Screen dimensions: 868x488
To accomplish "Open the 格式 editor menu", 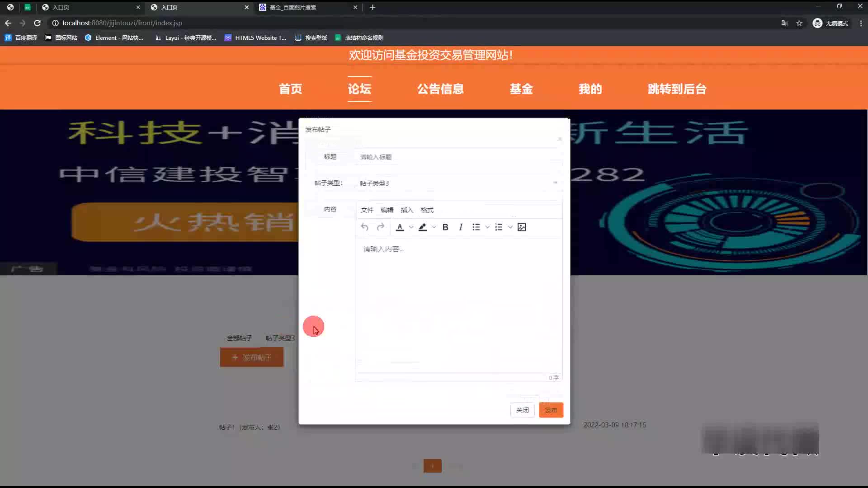I will [427, 210].
